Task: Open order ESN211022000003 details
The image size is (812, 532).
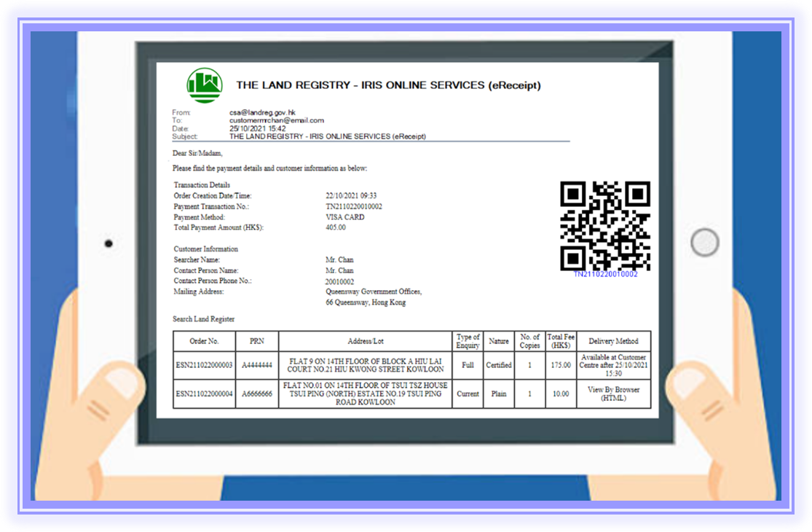Action: (202, 364)
